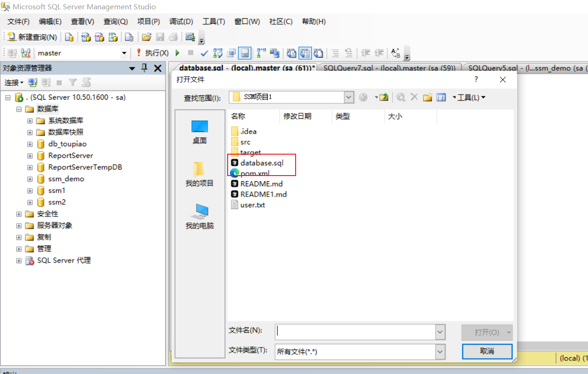Open the query options icon
Viewport: 588px width, 374px height.
click(231, 53)
